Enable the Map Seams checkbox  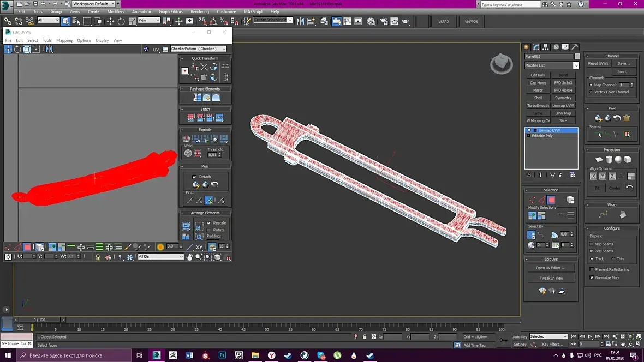tap(592, 244)
